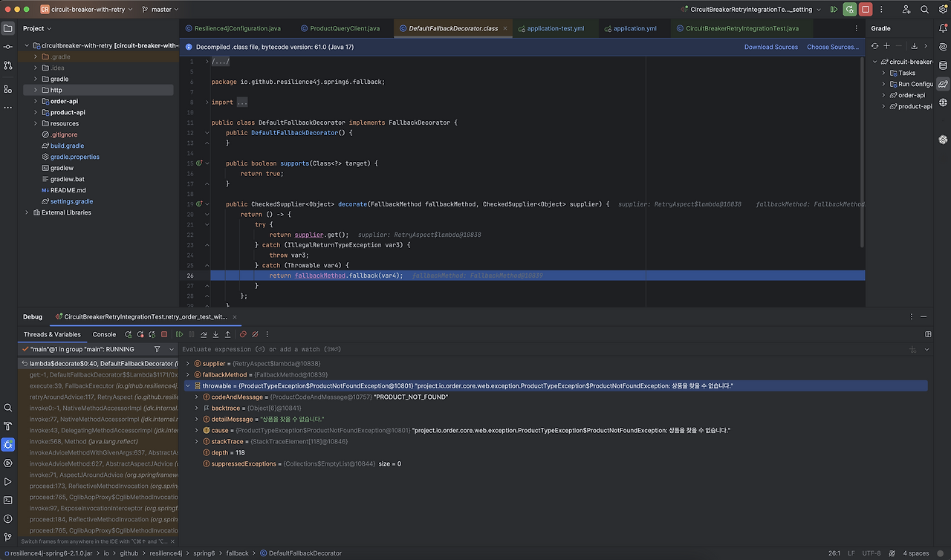
Task: Open the Code With Me icon
Action: pyautogui.click(x=906, y=10)
